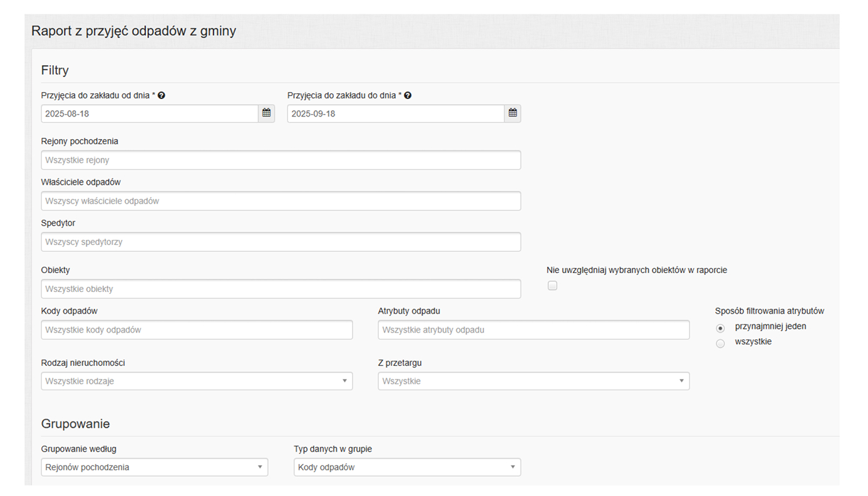Screen dimensions: 868x496
Task: Expand 'Typ danych w grupie' dropdown
Action: (406, 467)
